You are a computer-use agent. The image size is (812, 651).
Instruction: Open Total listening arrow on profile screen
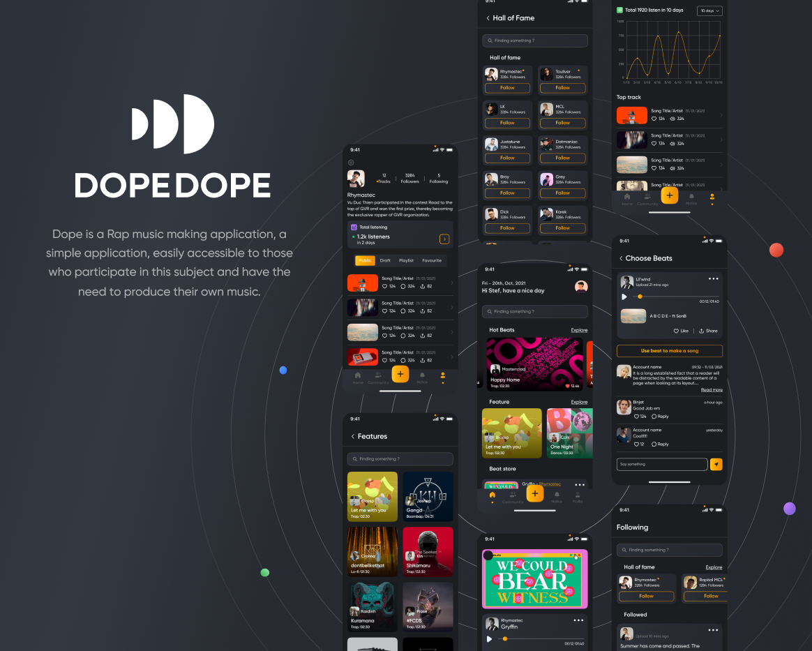pyautogui.click(x=444, y=239)
